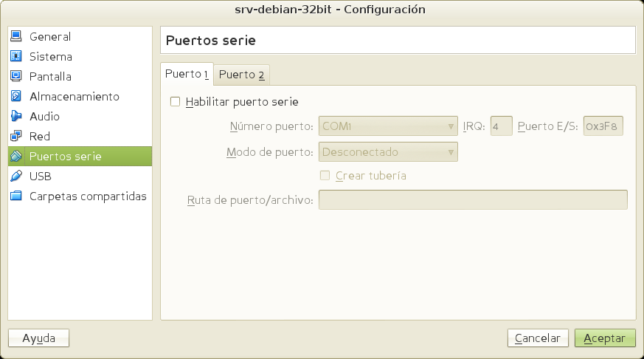Switch to the Puerto 2 tab
This screenshot has height=359, width=644.
point(242,75)
